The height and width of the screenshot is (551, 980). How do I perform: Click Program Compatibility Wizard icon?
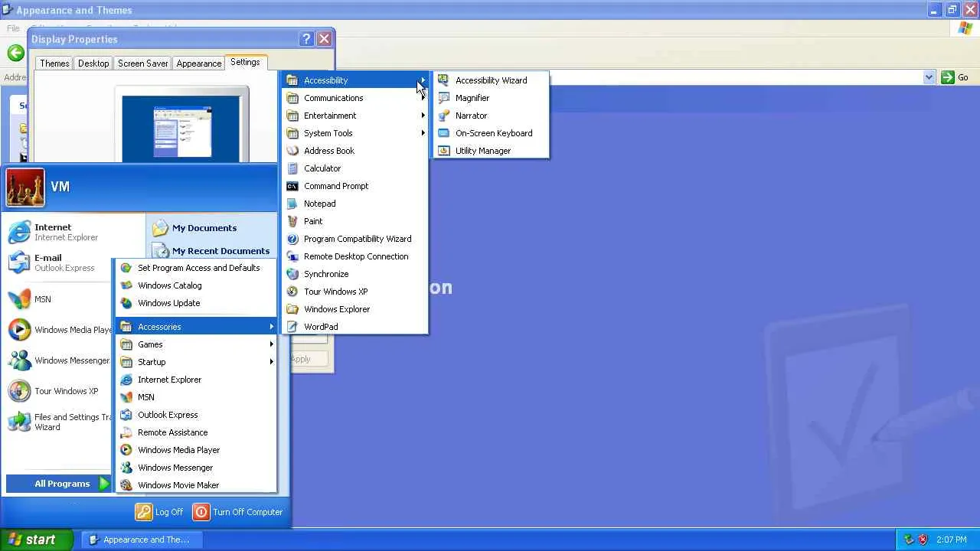[292, 239]
